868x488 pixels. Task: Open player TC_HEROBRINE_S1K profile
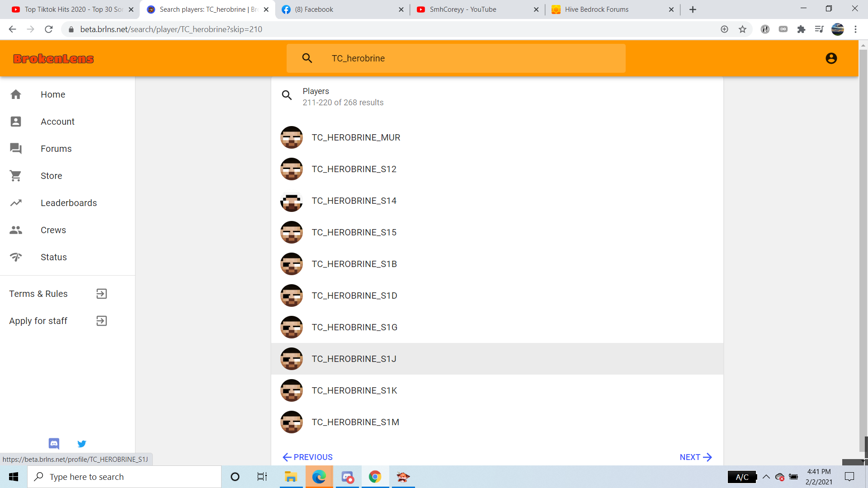(497, 390)
